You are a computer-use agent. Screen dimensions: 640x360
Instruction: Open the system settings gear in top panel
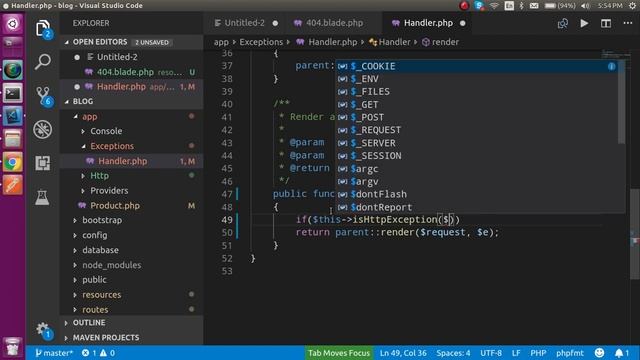point(632,5)
